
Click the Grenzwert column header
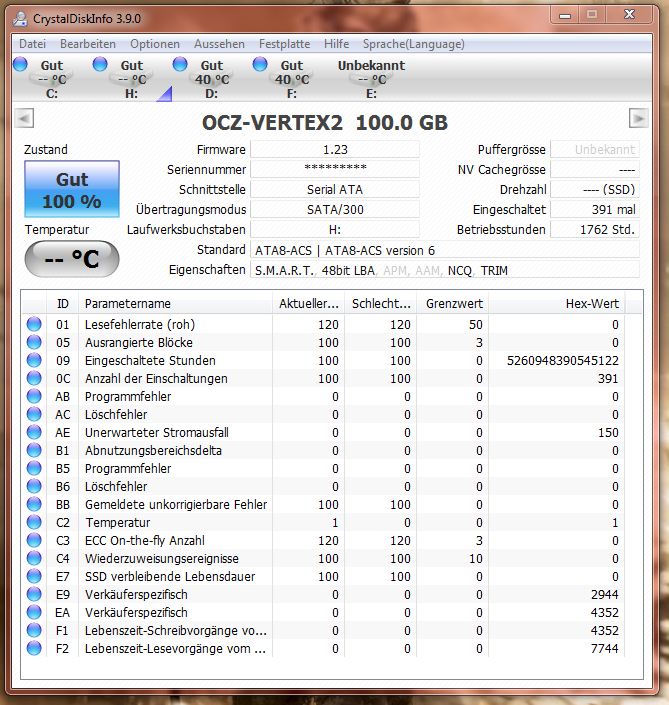[453, 303]
